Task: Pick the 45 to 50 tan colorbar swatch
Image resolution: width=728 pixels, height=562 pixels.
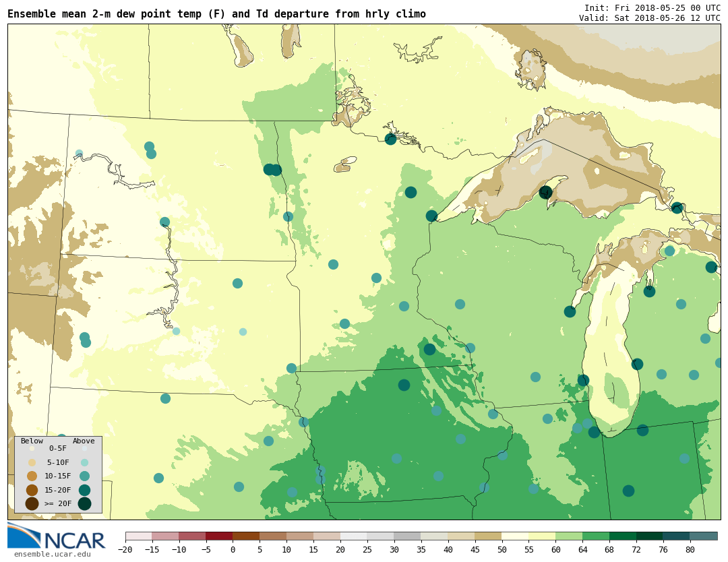Action: click(489, 536)
